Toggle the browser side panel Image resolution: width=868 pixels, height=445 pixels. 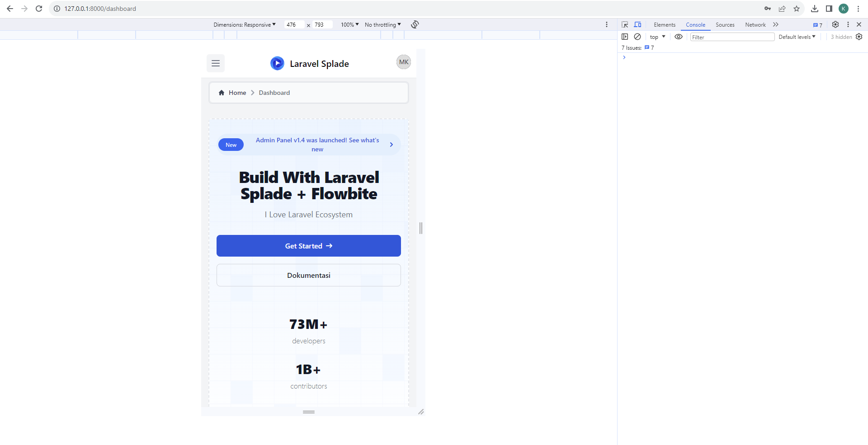[x=829, y=9]
